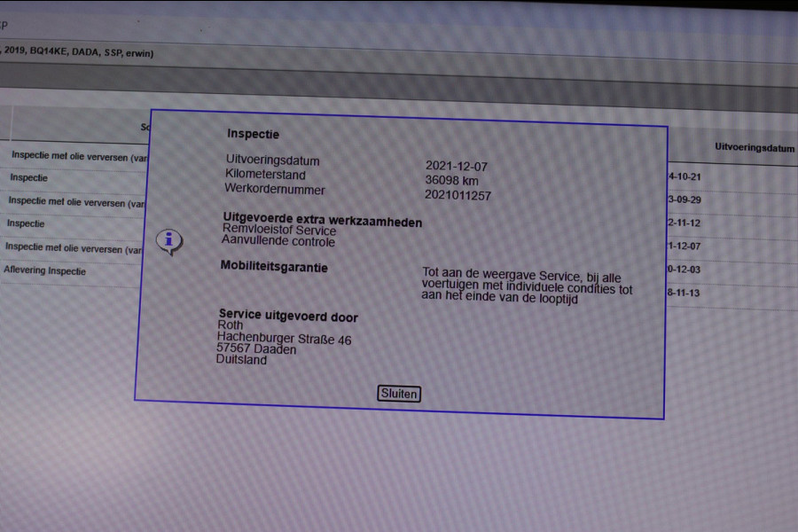Select the date cell ending in 1-12-07
The height and width of the screenshot is (532, 798).
[x=683, y=246]
